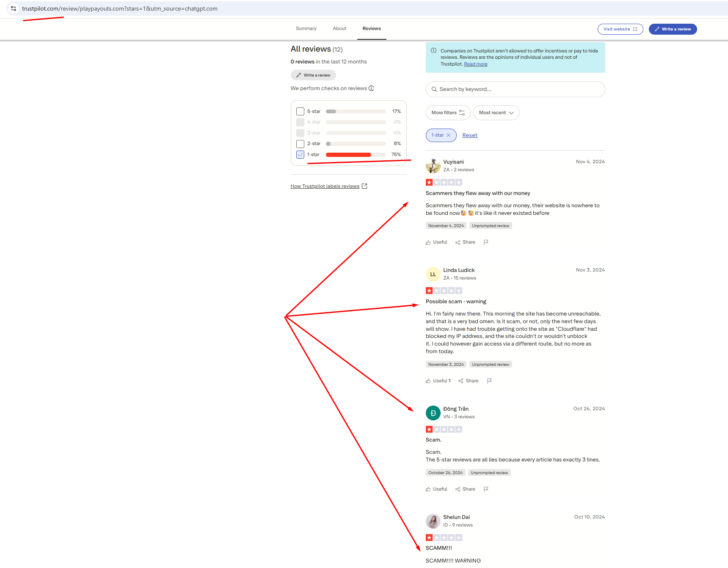
Task: Click the 'Nov 3, 2024' review date
Action: click(x=590, y=270)
